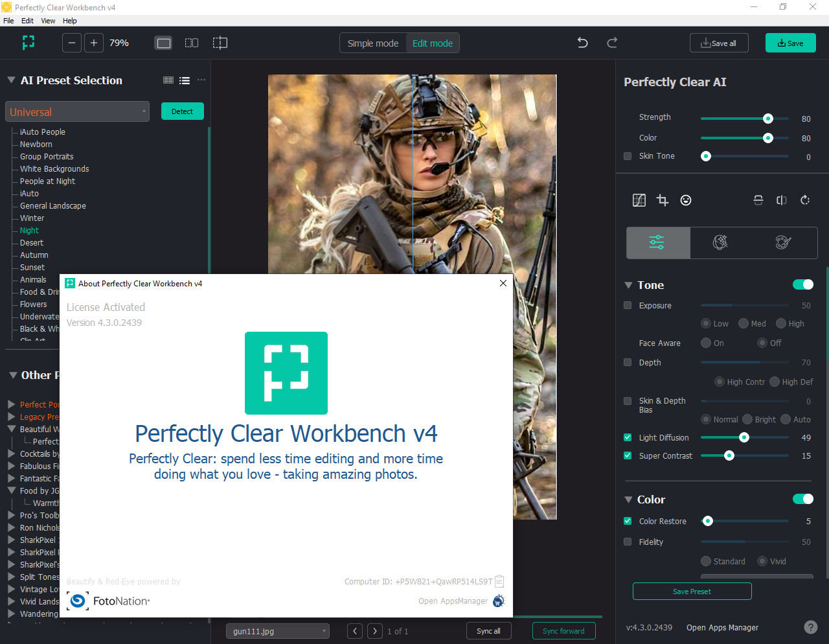Switch preset list to list view
The height and width of the screenshot is (644, 829).
click(185, 80)
